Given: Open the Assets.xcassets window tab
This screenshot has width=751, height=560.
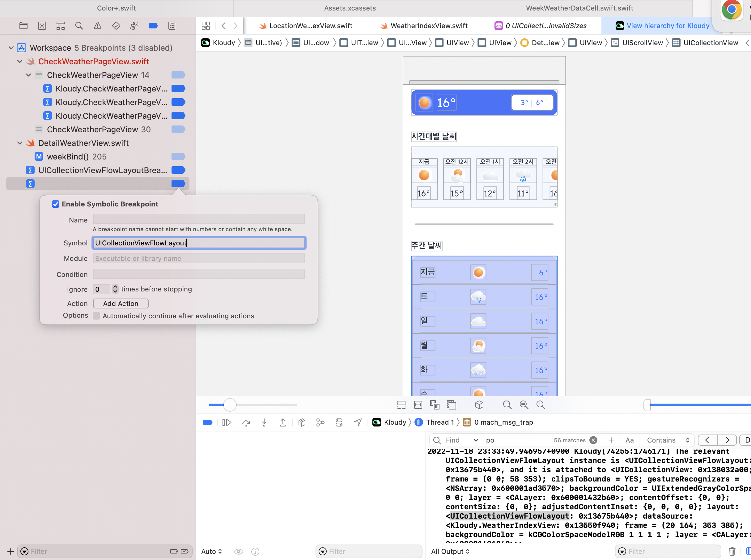Looking at the screenshot, I should [350, 8].
